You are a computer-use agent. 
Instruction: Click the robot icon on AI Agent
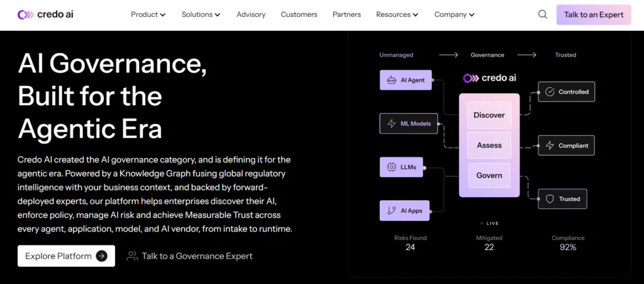tap(391, 80)
